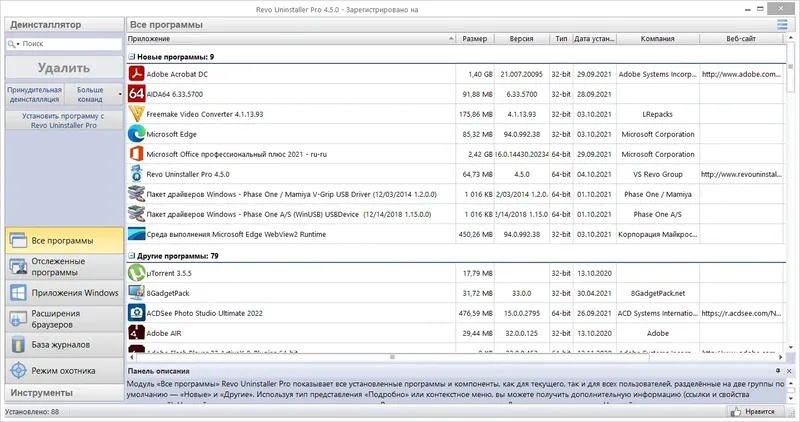Open Отслеженные программы section

pos(64,266)
